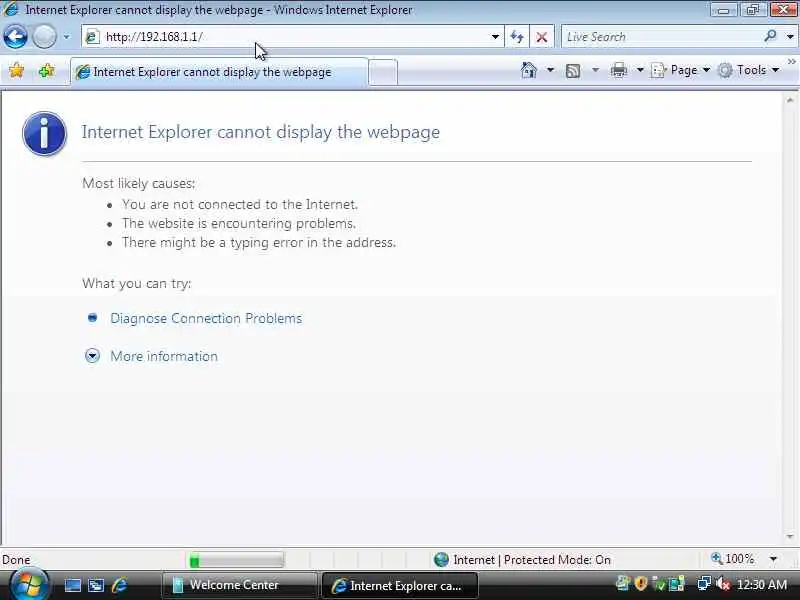The width and height of the screenshot is (800, 600).
Task: Click Switch between windows quick launch icon
Action: tap(96, 585)
